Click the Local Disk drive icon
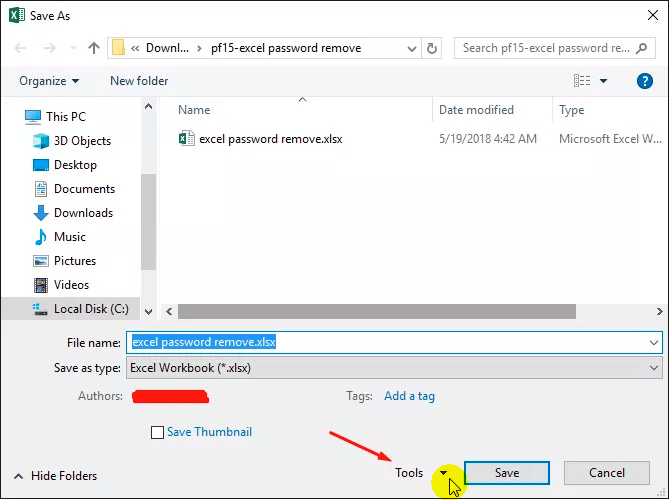This screenshot has height=500, width=669. [40, 309]
